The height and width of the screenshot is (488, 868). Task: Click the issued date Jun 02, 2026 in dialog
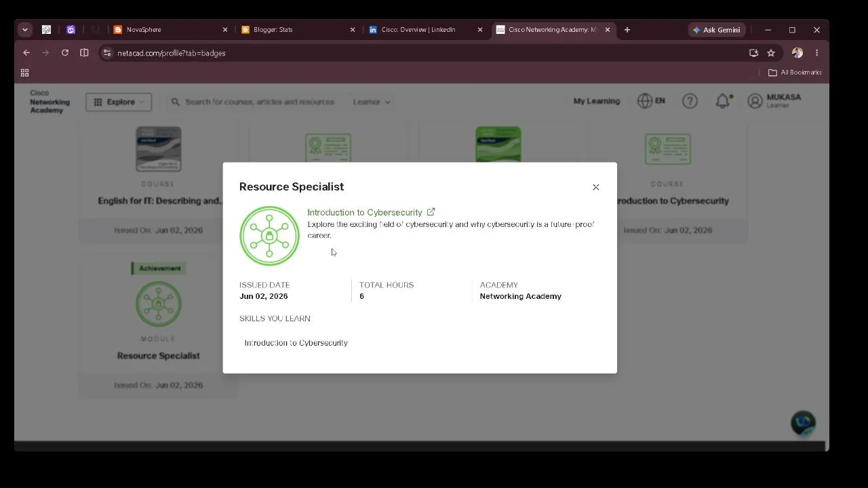[264, 296]
